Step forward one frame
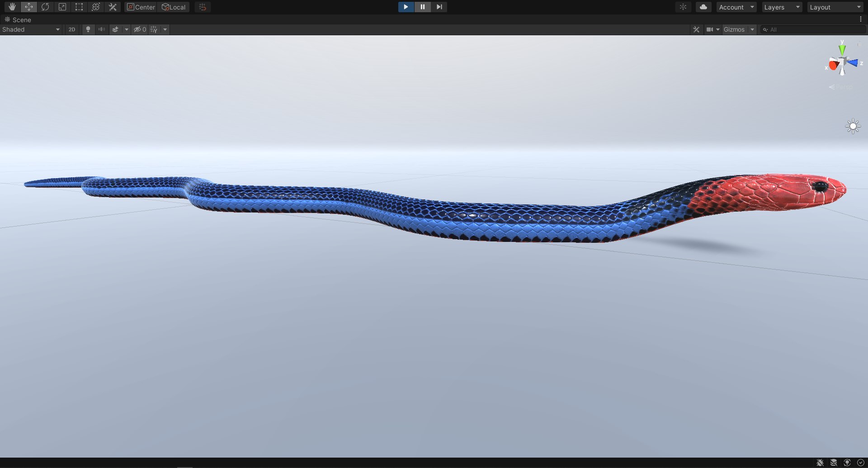The width and height of the screenshot is (868, 468). coord(439,7)
